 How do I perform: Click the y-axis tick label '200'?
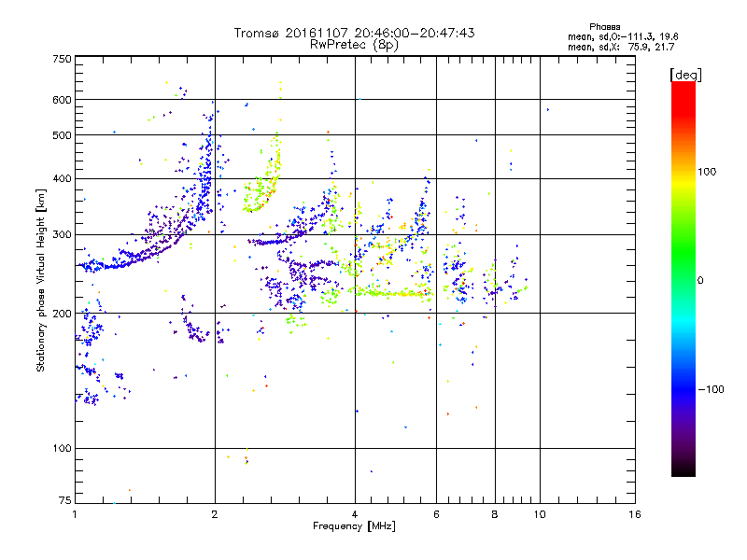point(62,314)
